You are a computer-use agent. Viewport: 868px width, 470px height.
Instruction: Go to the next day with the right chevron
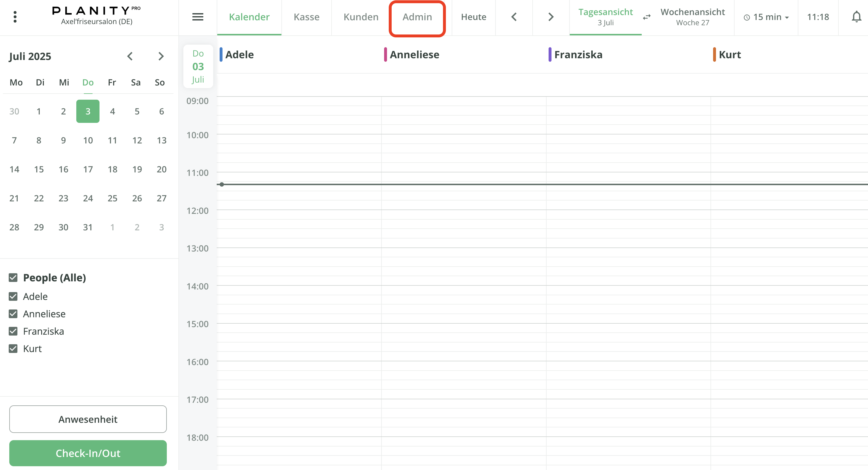(550, 17)
